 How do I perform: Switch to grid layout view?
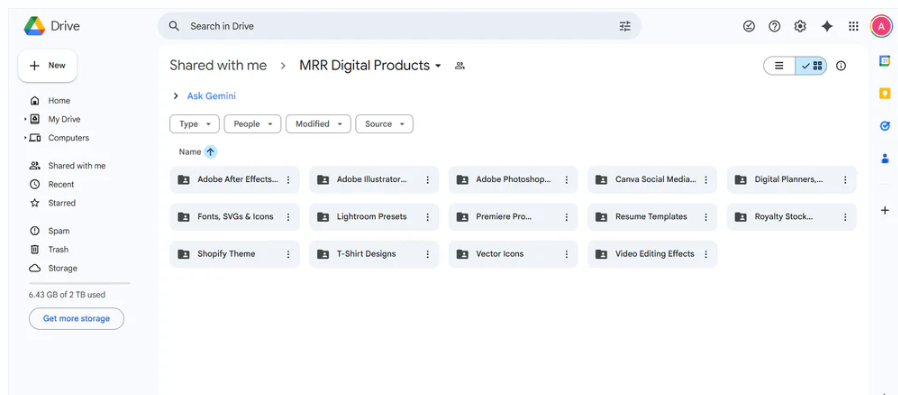coord(811,66)
